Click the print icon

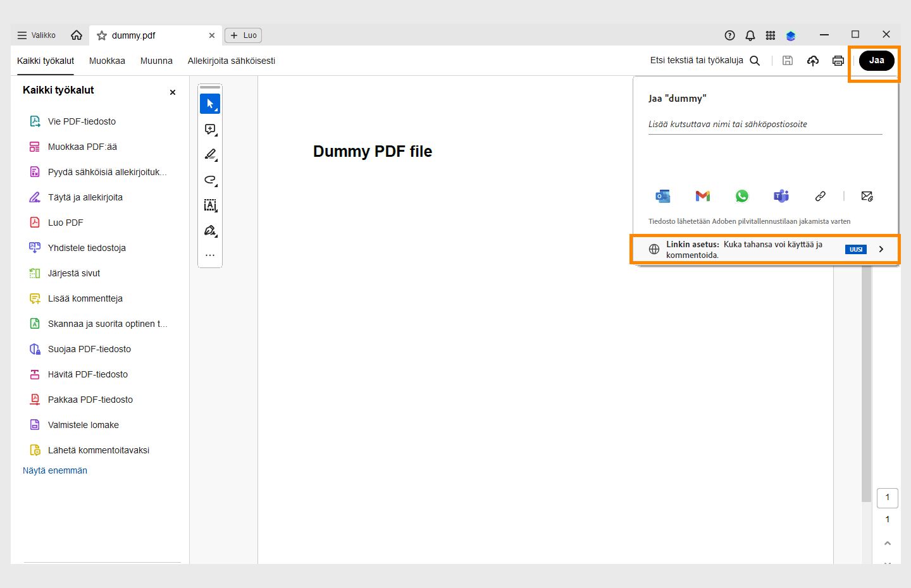pos(838,61)
